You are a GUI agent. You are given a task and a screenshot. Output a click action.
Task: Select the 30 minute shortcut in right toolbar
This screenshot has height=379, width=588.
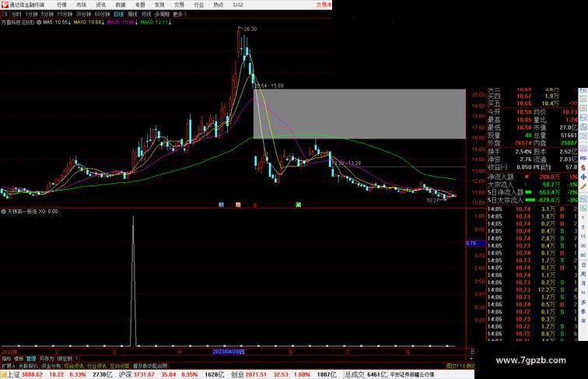[x=583, y=246]
